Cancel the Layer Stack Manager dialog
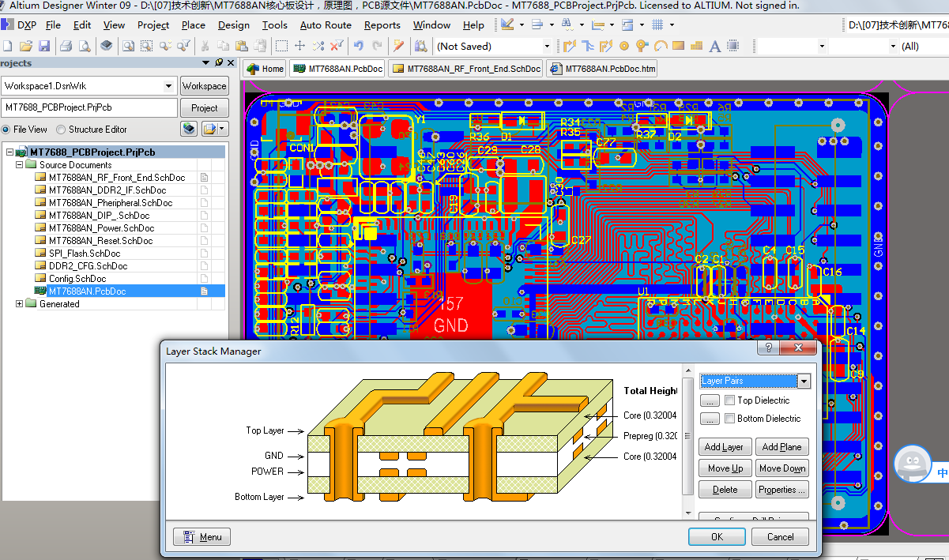 [781, 537]
